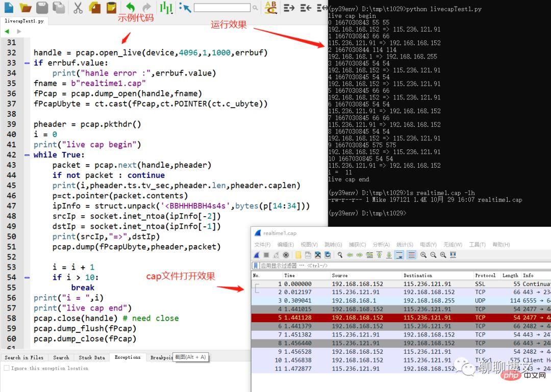
Task: Start capture with the Wireshark shark fin icon
Action: [x=257, y=255]
